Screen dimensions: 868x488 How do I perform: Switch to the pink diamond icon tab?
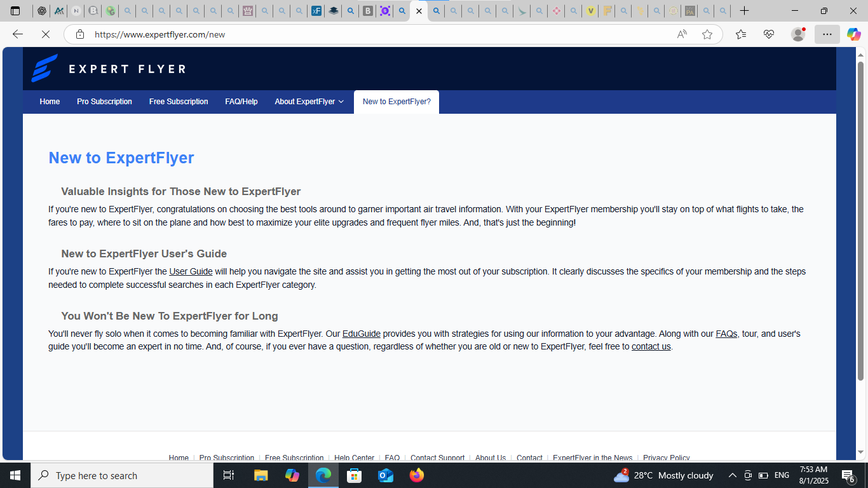(556, 11)
